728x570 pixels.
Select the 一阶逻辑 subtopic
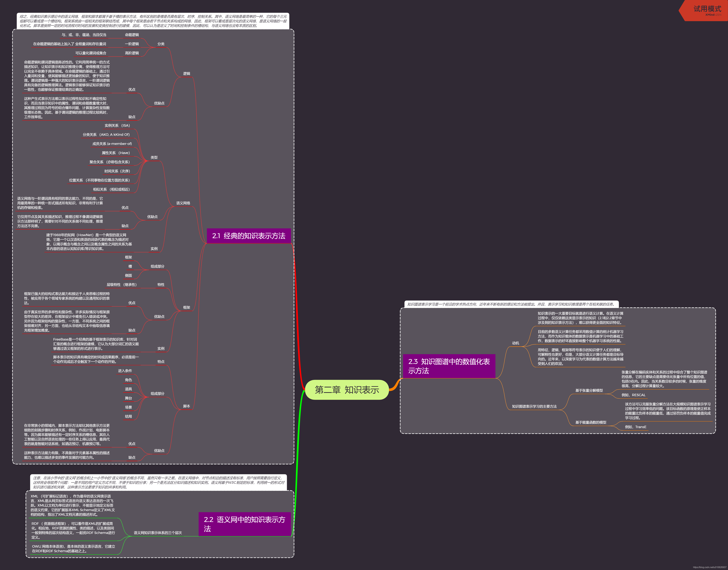pos(132,44)
